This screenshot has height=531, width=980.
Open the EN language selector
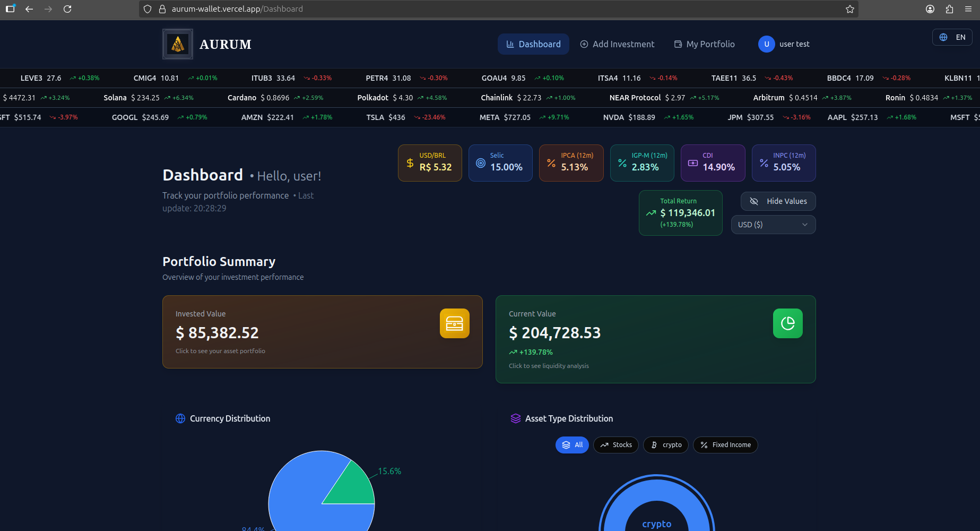(952, 37)
